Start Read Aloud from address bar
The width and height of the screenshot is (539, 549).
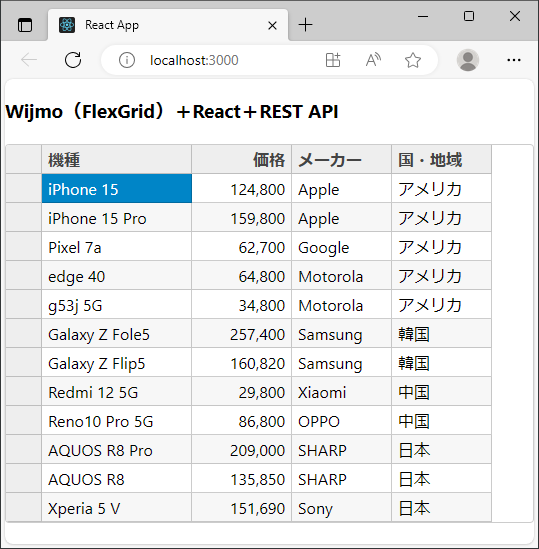pyautogui.click(x=373, y=60)
